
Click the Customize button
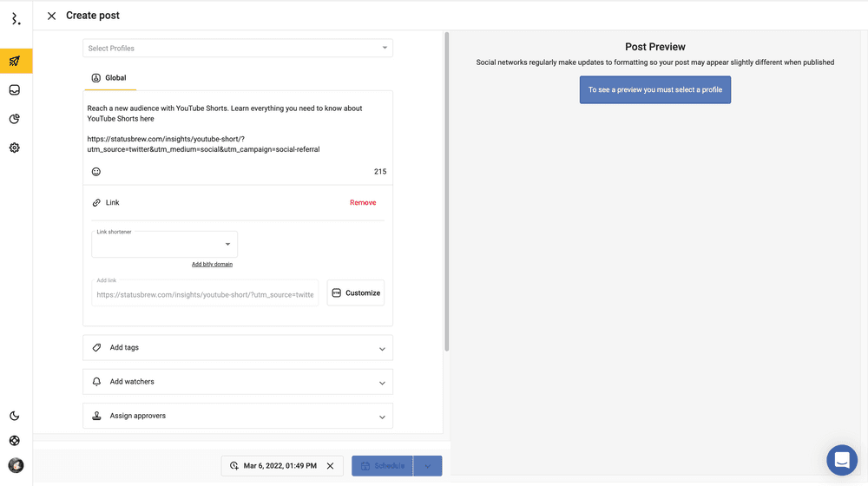coord(356,293)
